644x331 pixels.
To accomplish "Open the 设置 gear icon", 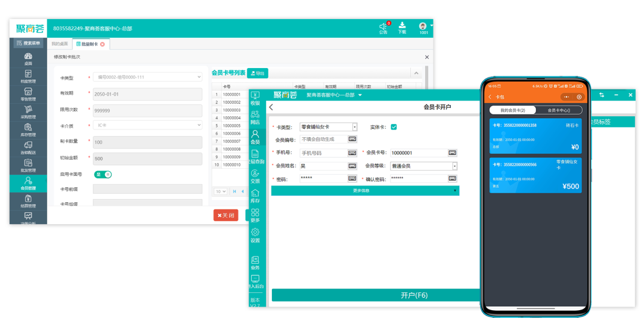I will [x=255, y=235].
